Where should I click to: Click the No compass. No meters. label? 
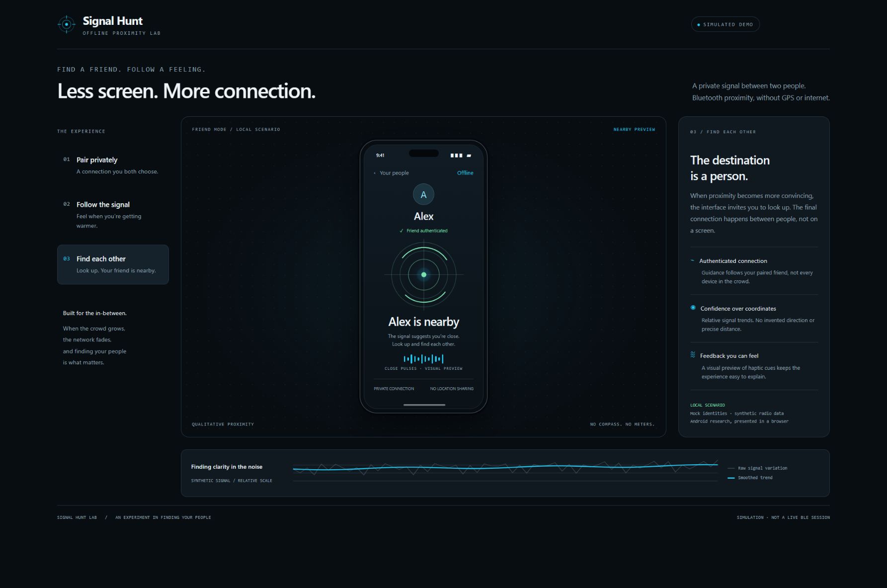click(x=622, y=424)
